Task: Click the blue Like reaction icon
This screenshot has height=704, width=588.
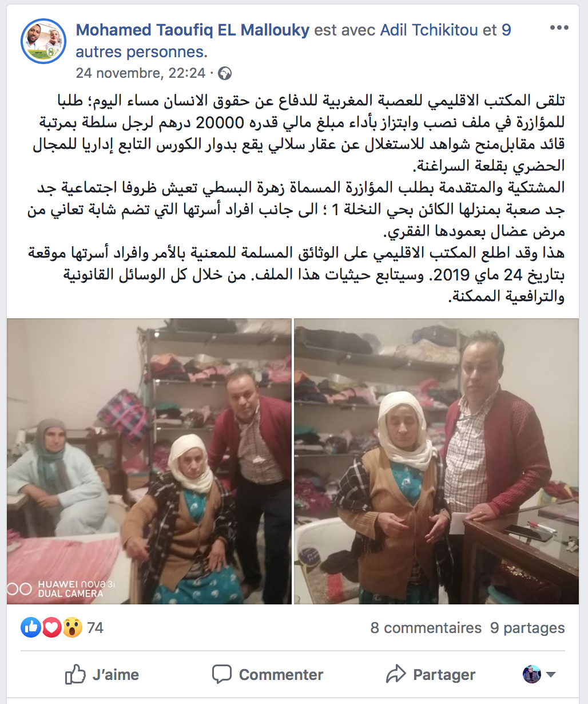Action: (x=31, y=628)
